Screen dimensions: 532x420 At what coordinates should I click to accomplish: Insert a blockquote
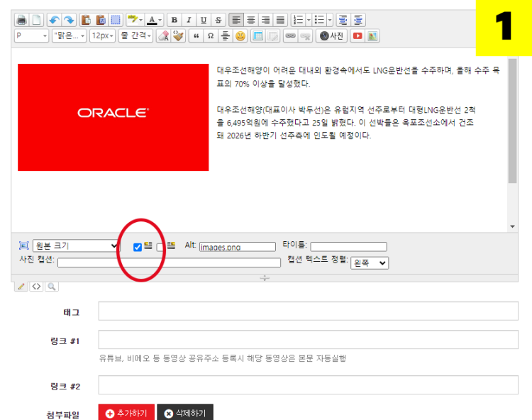pyautogui.click(x=194, y=36)
